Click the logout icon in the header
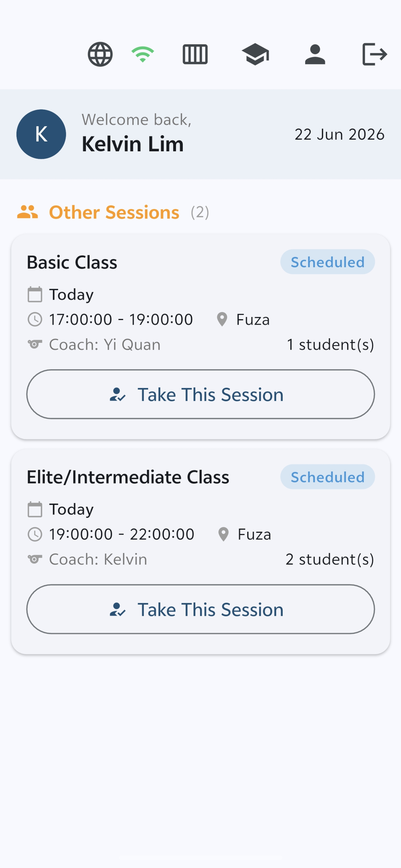The height and width of the screenshot is (868, 401). tap(375, 54)
